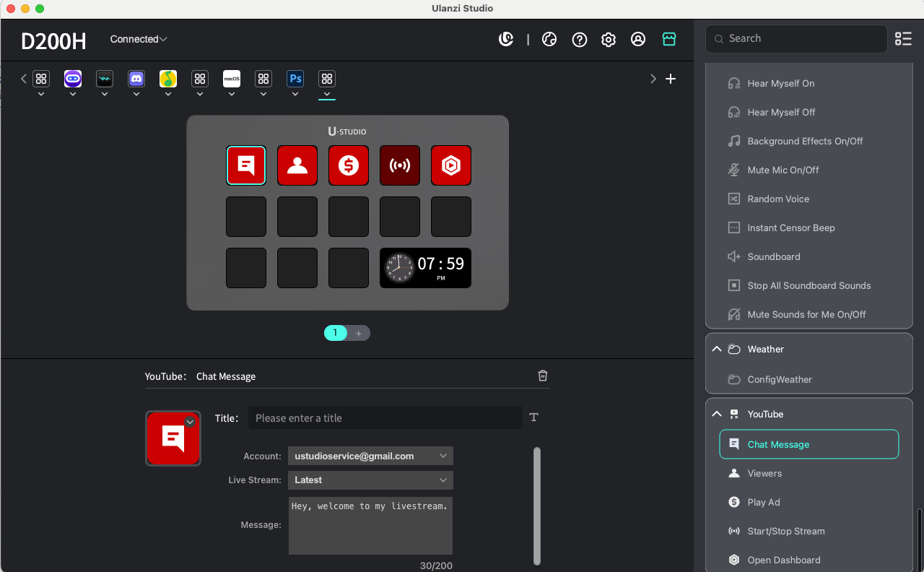Open the user account profile icon
Viewport: 924px width, 572px height.
[x=638, y=40]
